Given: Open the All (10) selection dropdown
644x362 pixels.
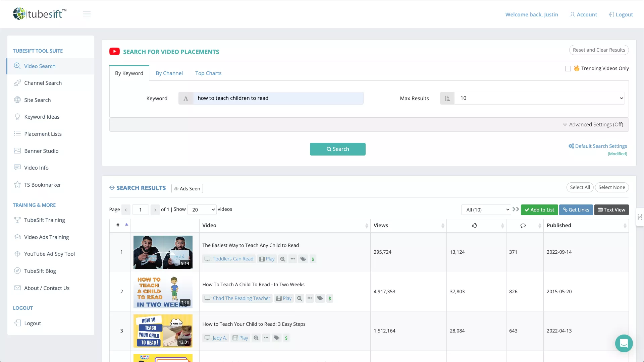Looking at the screenshot, I should (x=486, y=210).
